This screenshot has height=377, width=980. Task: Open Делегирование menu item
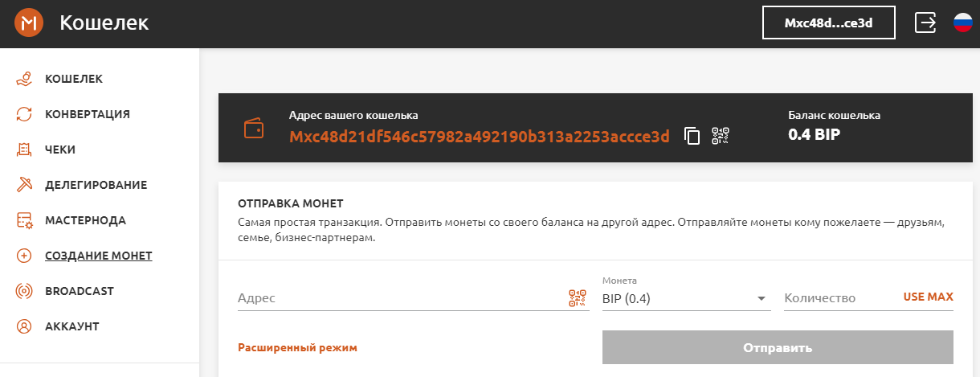click(x=96, y=185)
